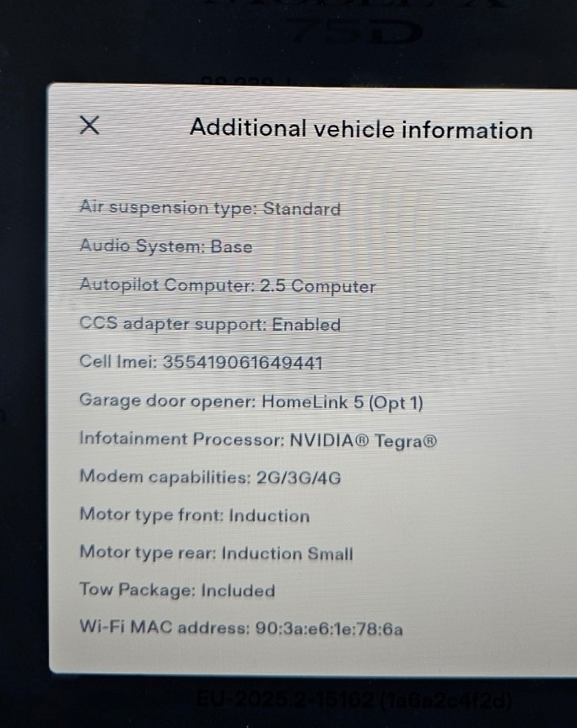
Task: Select the Wi-Fi MAC address label
Action: tap(164, 627)
